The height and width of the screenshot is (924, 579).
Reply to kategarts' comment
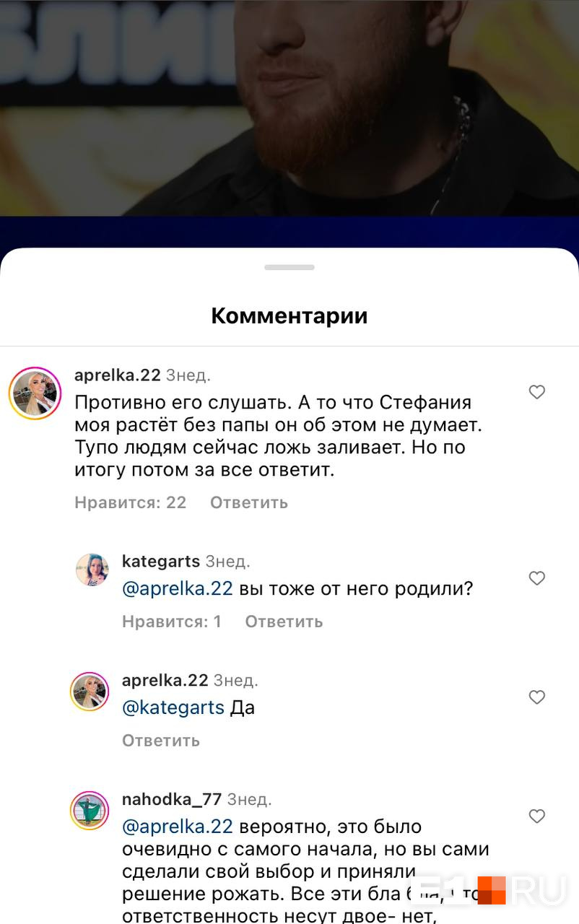(284, 622)
